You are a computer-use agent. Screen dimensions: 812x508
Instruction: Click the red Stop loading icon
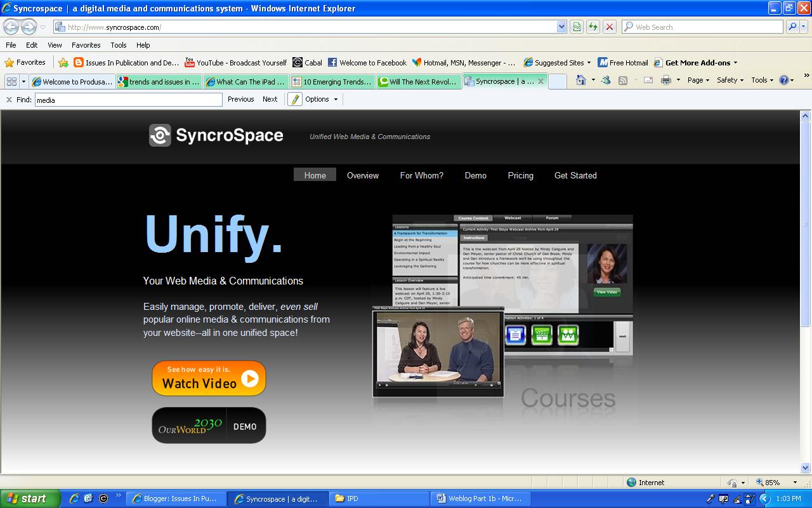pyautogui.click(x=610, y=27)
